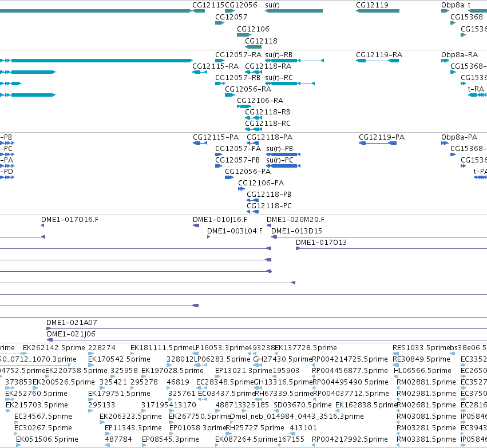The width and height of the screenshot is (487, 448).
Task: Open EST EK181111.5prime label
Action: point(161,348)
